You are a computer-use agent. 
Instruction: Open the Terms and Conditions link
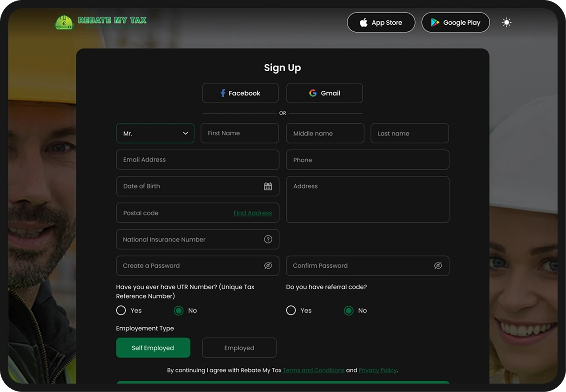coord(314,371)
